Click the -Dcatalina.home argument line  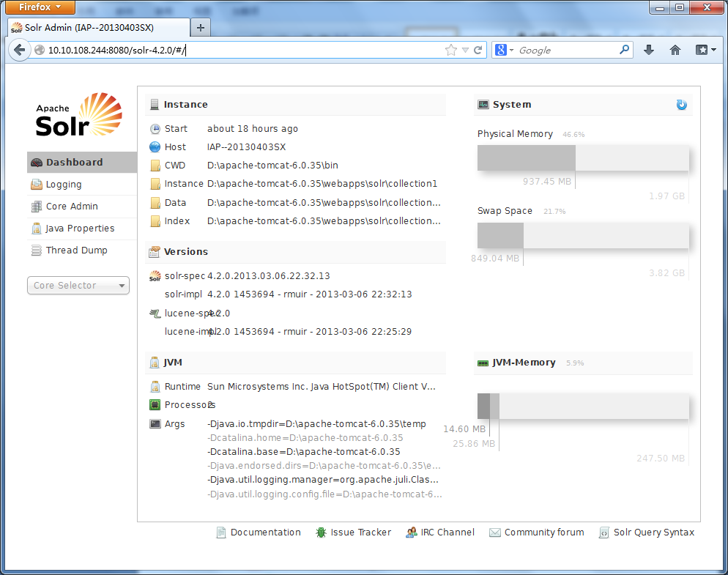click(x=305, y=438)
